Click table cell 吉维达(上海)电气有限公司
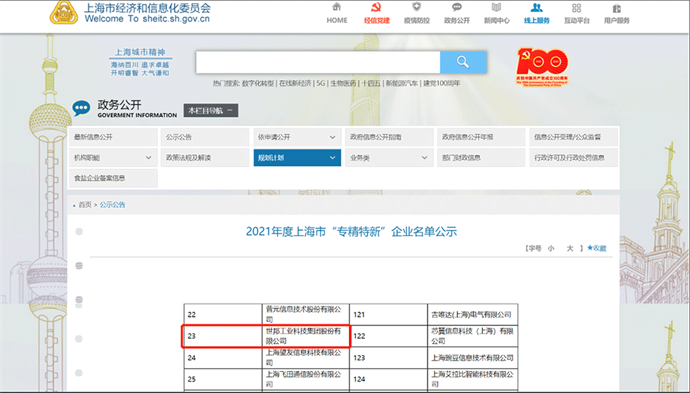 pos(472,314)
